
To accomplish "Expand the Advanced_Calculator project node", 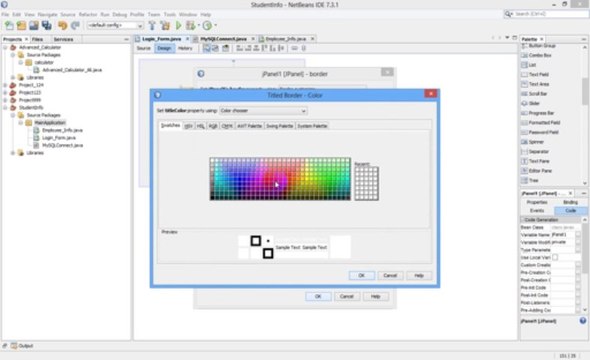I will tap(5, 47).
